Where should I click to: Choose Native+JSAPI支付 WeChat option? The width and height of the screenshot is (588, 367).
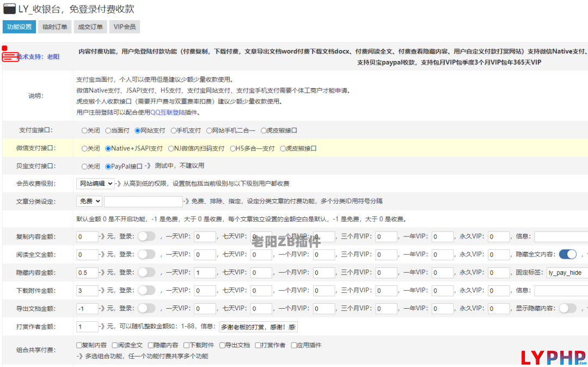coord(108,149)
